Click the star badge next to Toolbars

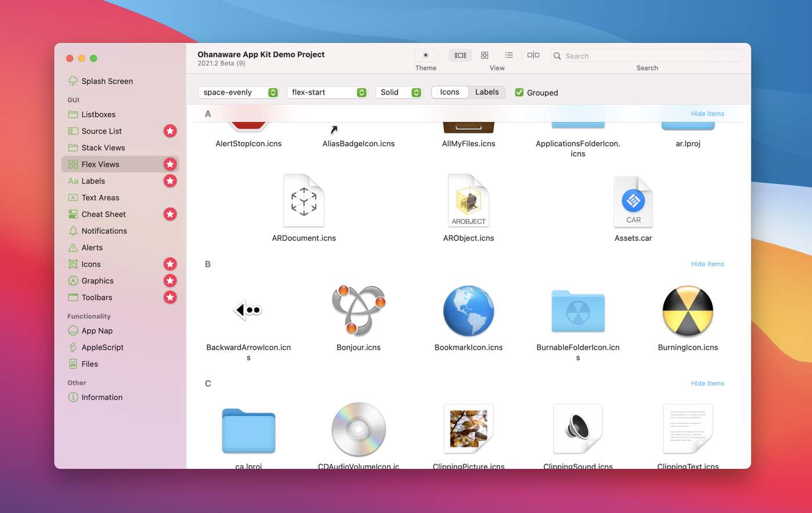click(170, 297)
